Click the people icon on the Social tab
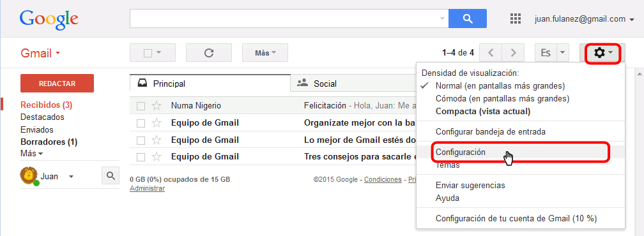644x236 pixels. click(x=302, y=83)
